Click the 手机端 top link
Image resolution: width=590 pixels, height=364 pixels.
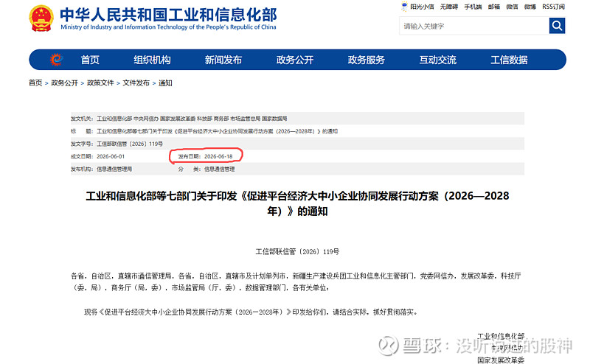tap(473, 7)
